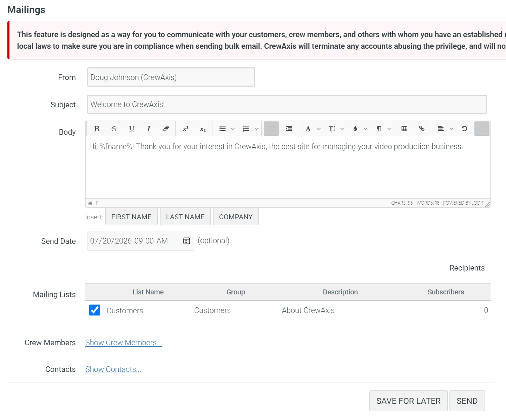Click the Subject input field
Viewport: 506px width, 420px height.
tap(287, 104)
